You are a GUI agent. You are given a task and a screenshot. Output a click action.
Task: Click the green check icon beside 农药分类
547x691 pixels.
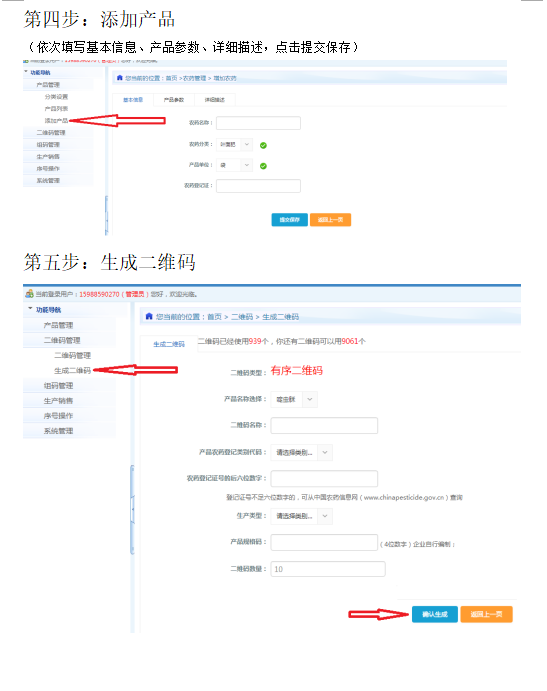[x=263, y=145]
